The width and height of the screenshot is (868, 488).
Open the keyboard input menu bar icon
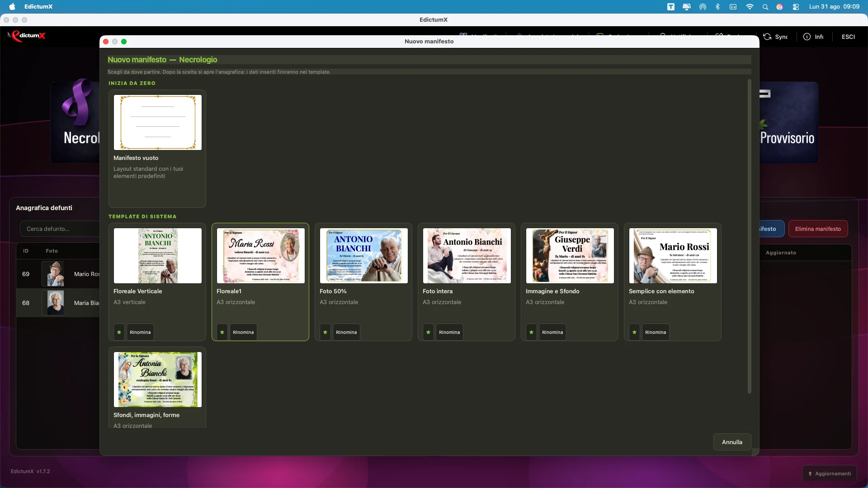click(x=733, y=7)
